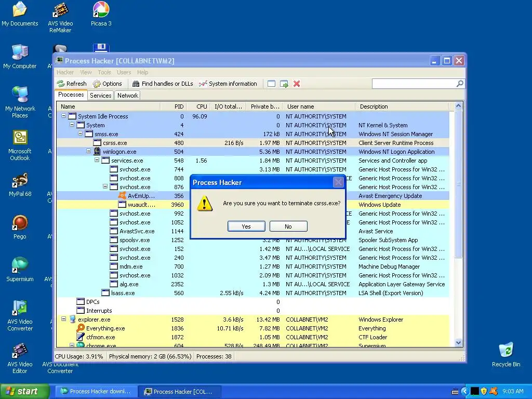Image resolution: width=532 pixels, height=399 pixels.
Task: Collapse the services.exe tree node
Action: (x=97, y=160)
